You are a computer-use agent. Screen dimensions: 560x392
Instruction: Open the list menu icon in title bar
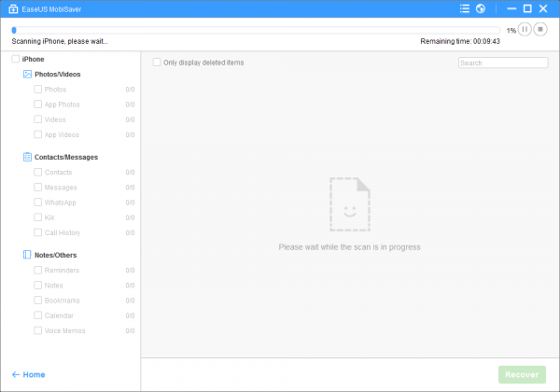click(x=465, y=8)
